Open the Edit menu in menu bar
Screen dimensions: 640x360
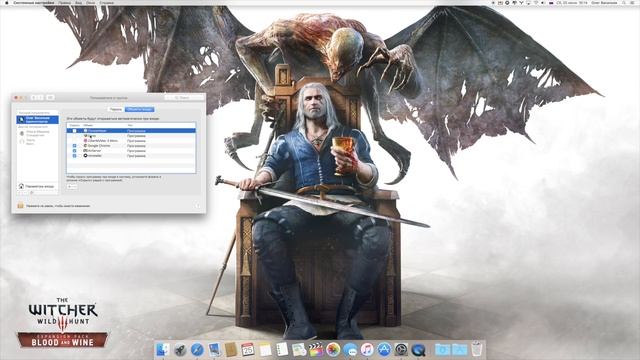(64, 2)
